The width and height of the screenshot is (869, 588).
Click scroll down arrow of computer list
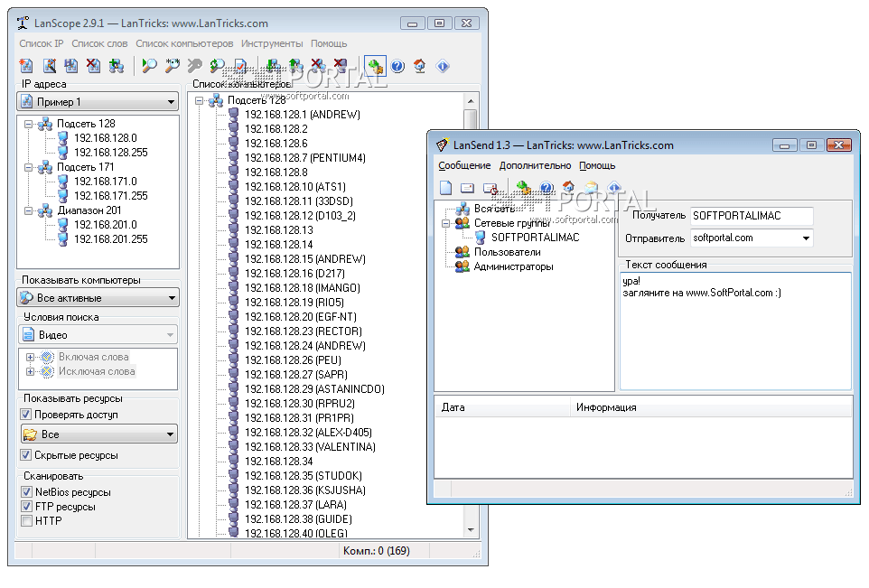471,530
